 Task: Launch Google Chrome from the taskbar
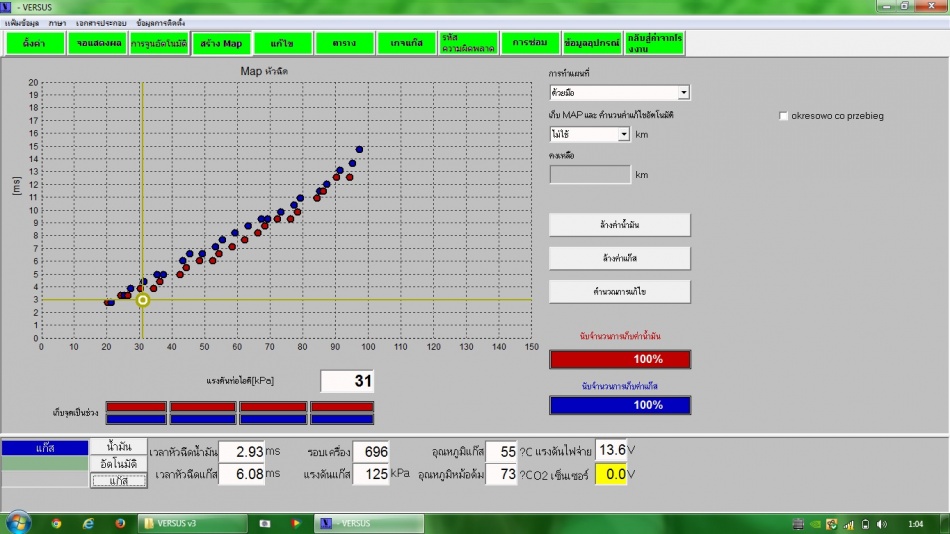pos(56,523)
